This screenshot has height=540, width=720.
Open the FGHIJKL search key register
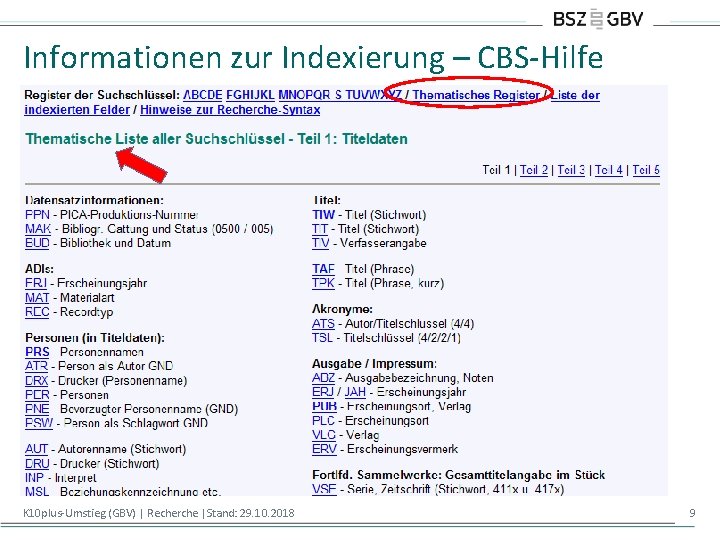point(250,95)
